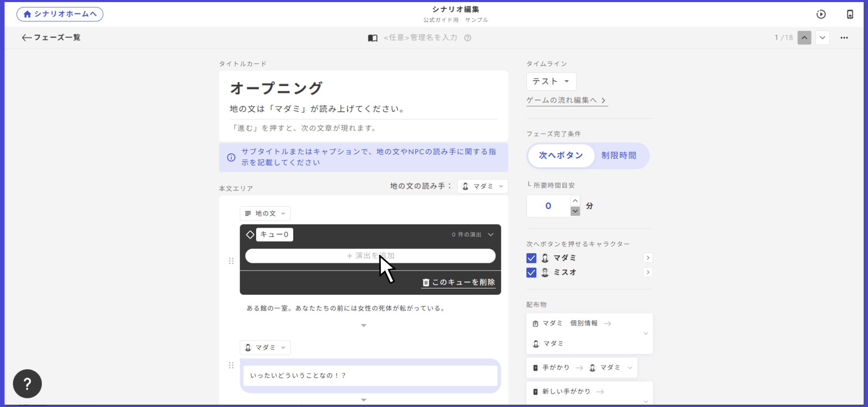868x407 pixels.
Task: Open the 地の文 block type dropdown
Action: (265, 214)
